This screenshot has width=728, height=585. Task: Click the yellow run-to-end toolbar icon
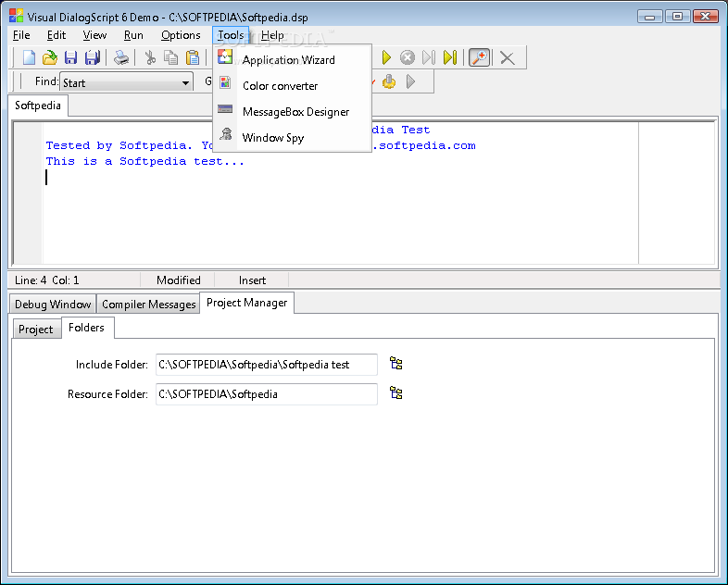point(450,57)
